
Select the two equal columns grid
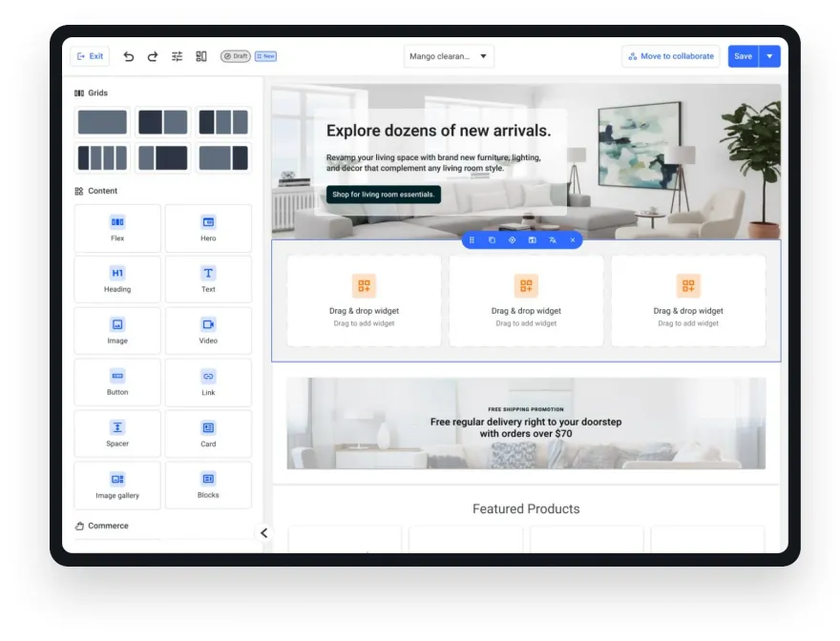coord(163,122)
